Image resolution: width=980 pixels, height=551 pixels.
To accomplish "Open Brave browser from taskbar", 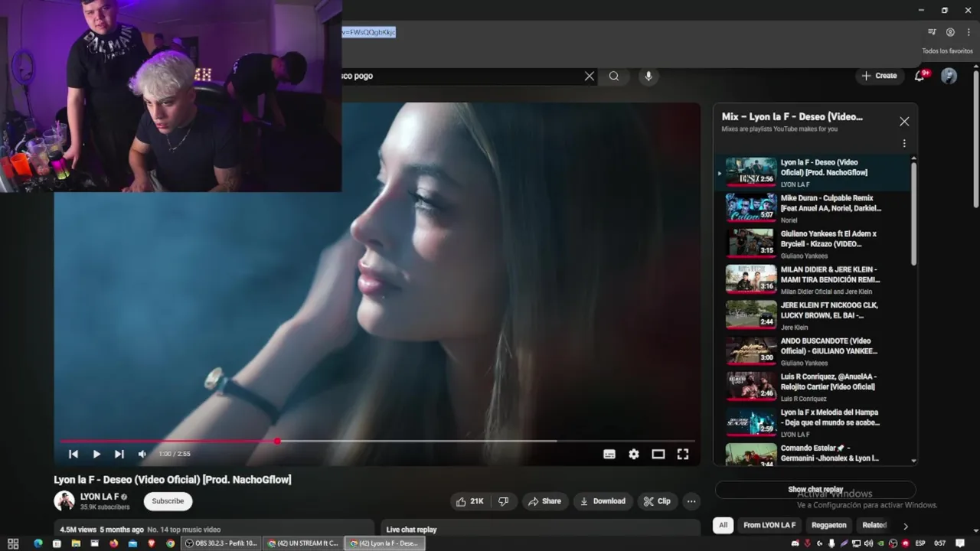I will pyautogui.click(x=151, y=543).
